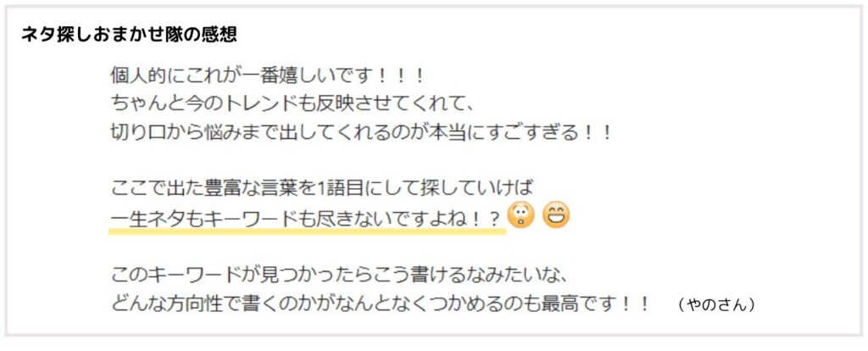Click the reviewer name (やのさん)
Viewport: 868px width, 351px height.
point(715,304)
